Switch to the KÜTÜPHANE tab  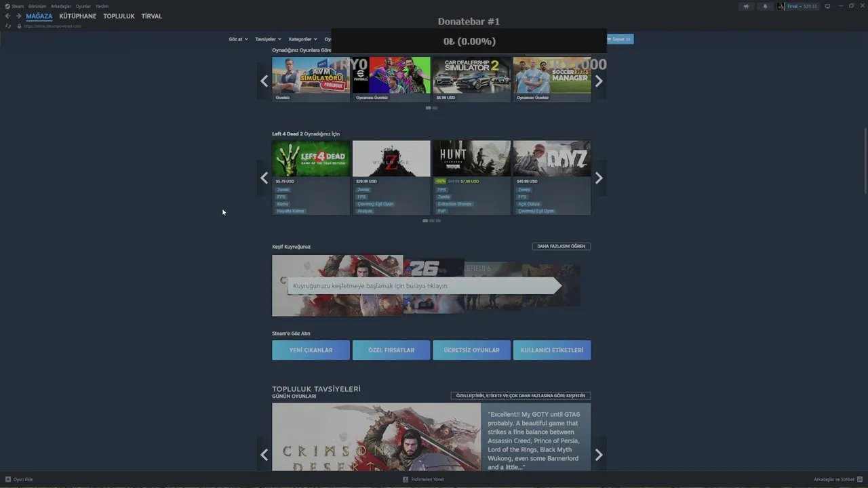(78, 16)
